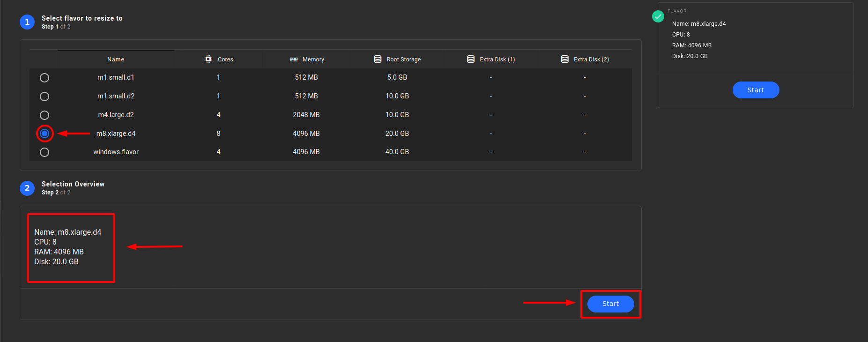Select the windows.flavor radio button
Screen dimensions: 868x342
pyautogui.click(x=45, y=152)
